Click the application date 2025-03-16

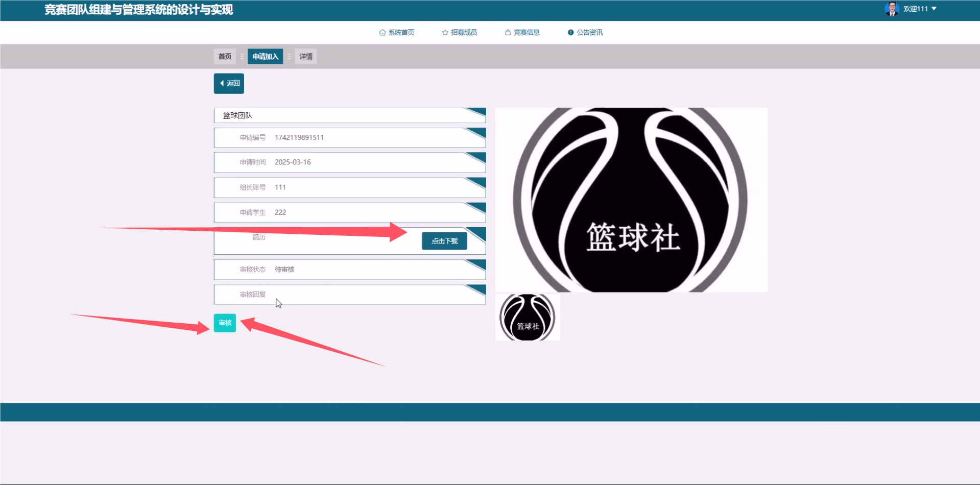pyautogui.click(x=293, y=162)
